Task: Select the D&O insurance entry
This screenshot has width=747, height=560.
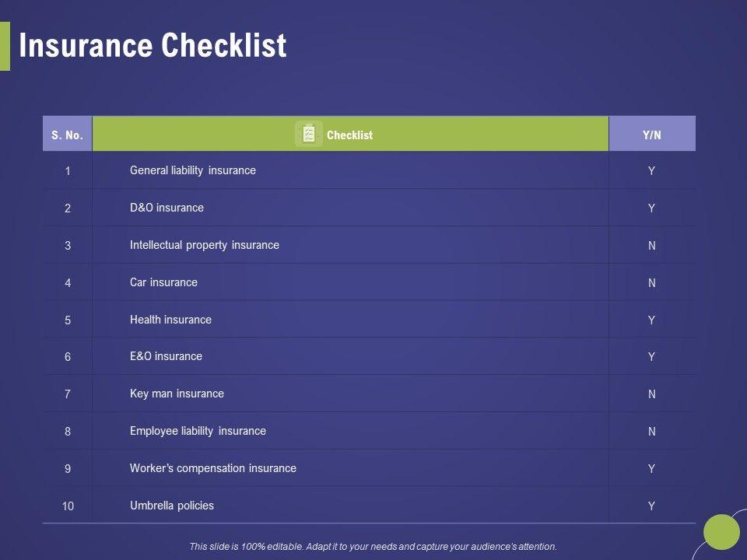Action: [167, 208]
